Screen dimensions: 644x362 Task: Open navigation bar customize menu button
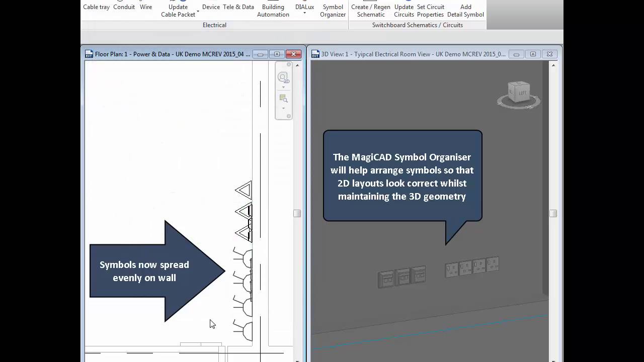(x=289, y=116)
